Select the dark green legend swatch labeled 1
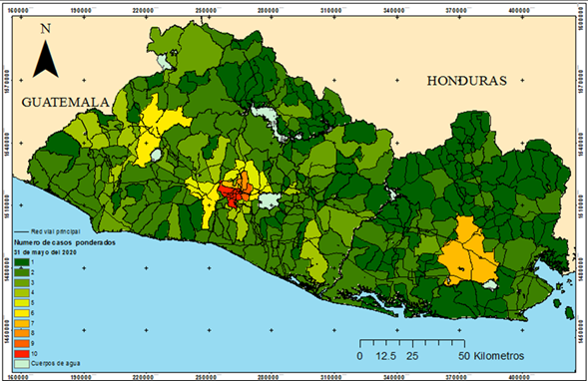Viewport: 588px width, 381px height. (22, 262)
